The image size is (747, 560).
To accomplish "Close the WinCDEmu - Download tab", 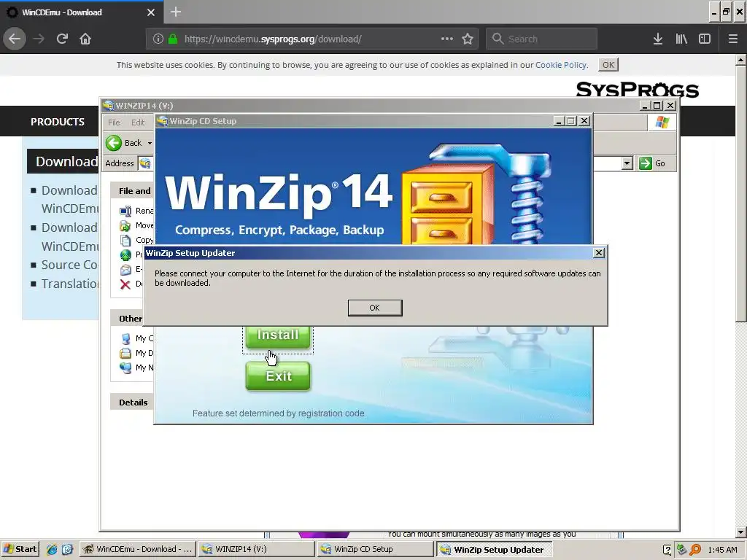I will [150, 12].
